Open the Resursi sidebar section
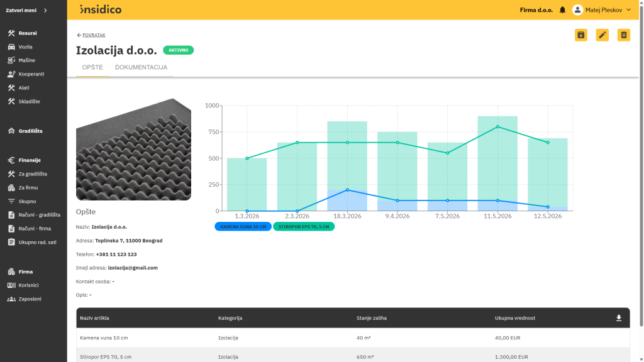 (x=28, y=33)
